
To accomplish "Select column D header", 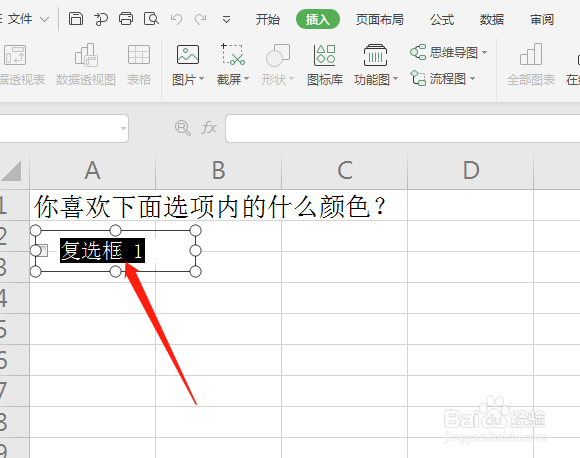I will tap(471, 171).
